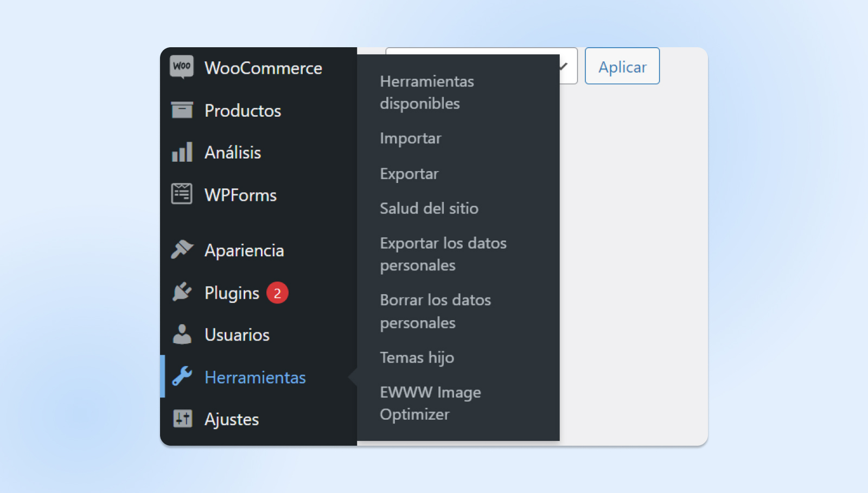
Task: Click the Análisis bar chart icon
Action: (182, 153)
